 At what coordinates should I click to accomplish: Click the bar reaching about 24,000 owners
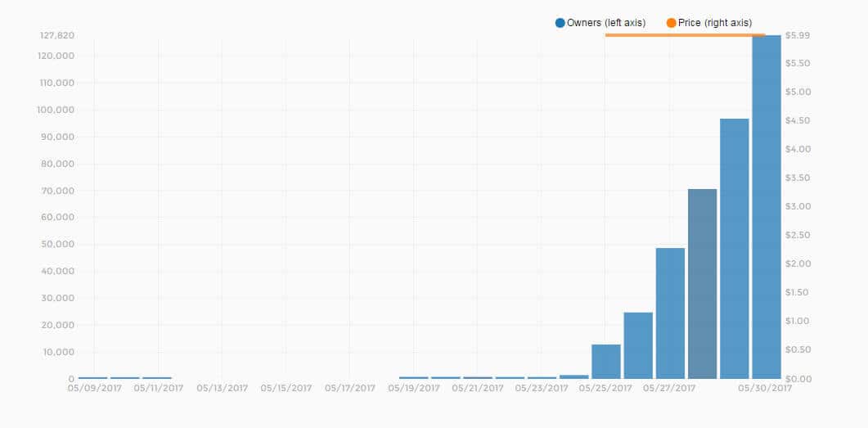[638, 345]
